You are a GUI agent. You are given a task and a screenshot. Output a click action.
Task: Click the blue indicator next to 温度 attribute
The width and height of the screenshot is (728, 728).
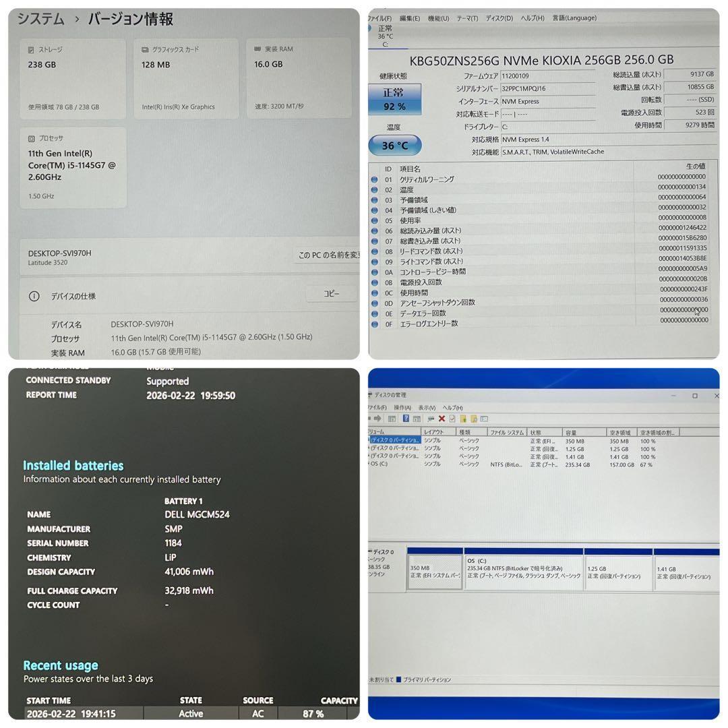tap(375, 189)
